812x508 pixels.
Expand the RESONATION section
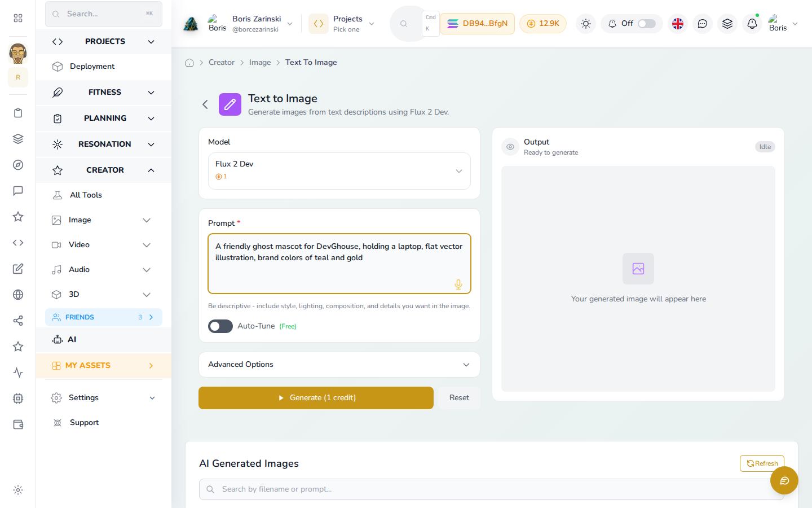click(104, 144)
